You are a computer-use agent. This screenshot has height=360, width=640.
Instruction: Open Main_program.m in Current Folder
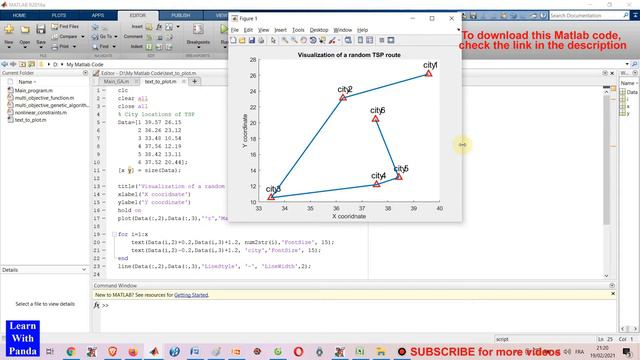33,90
